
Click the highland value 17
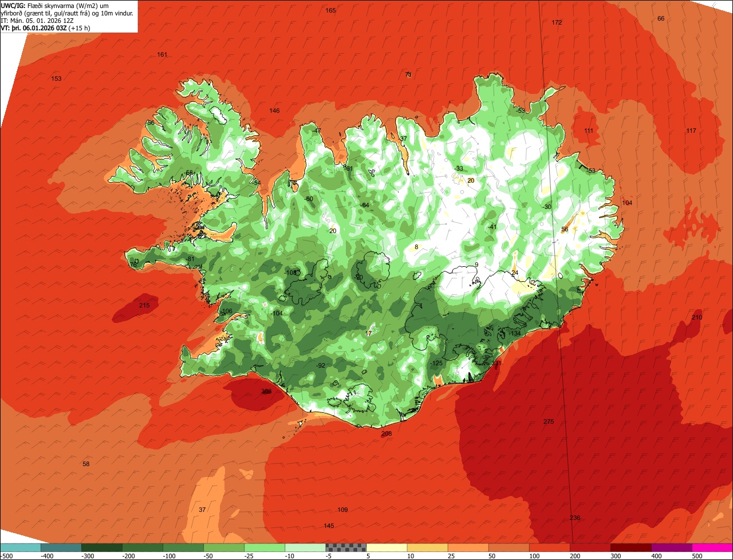pos(369,333)
